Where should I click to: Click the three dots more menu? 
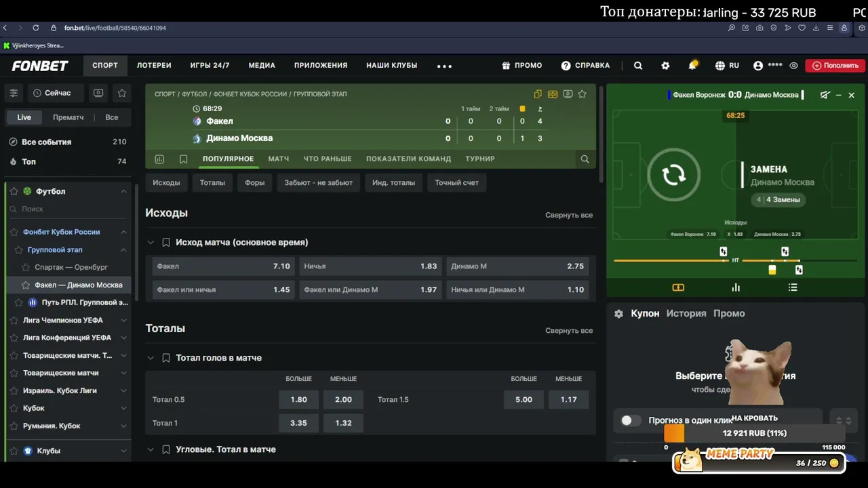click(x=444, y=66)
